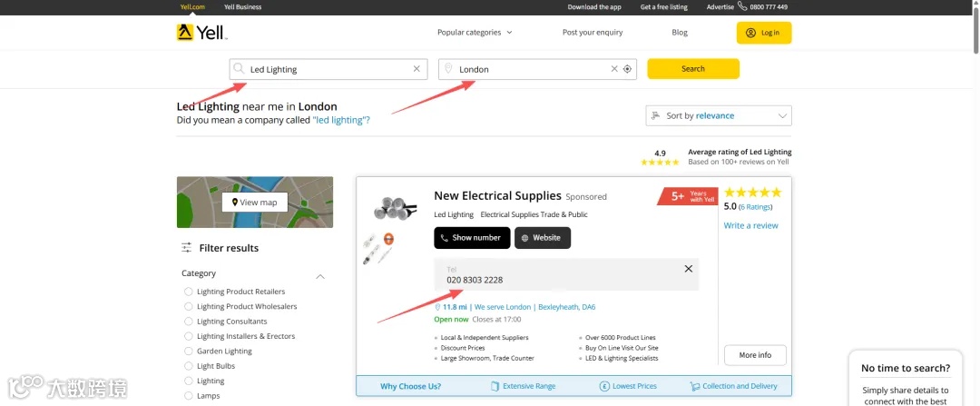Screen dimensions: 980x406
Task: Click the Log in button
Action: (x=764, y=33)
